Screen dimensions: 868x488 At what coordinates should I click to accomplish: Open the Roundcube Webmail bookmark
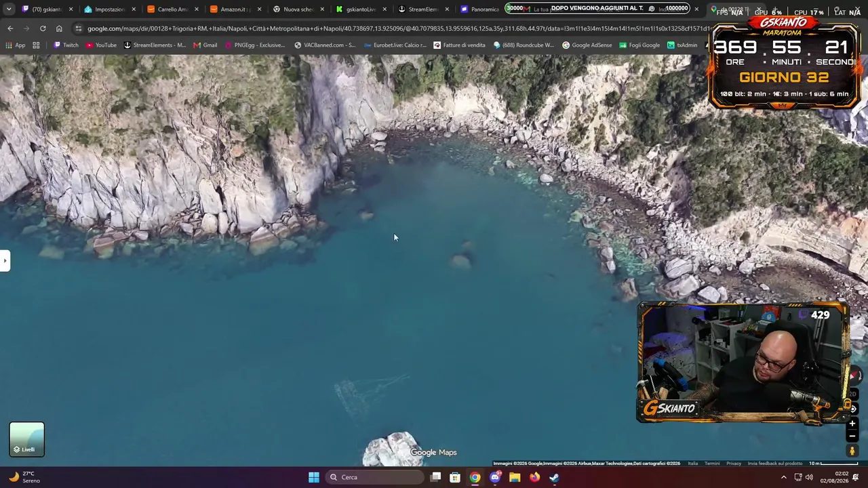click(x=524, y=45)
